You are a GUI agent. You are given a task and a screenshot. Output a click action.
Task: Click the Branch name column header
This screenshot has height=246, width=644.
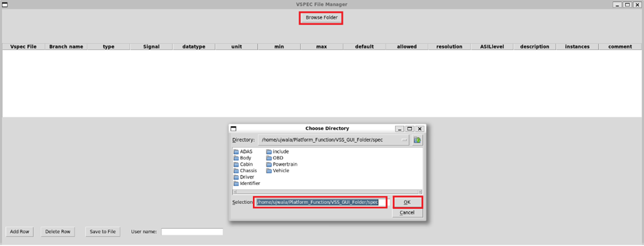coord(66,47)
